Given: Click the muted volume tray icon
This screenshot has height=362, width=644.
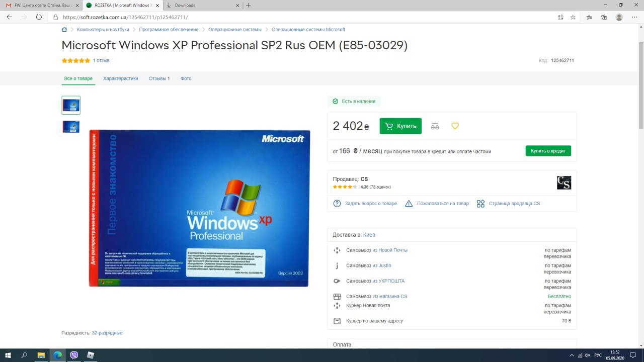Looking at the screenshot, I should [x=588, y=355].
